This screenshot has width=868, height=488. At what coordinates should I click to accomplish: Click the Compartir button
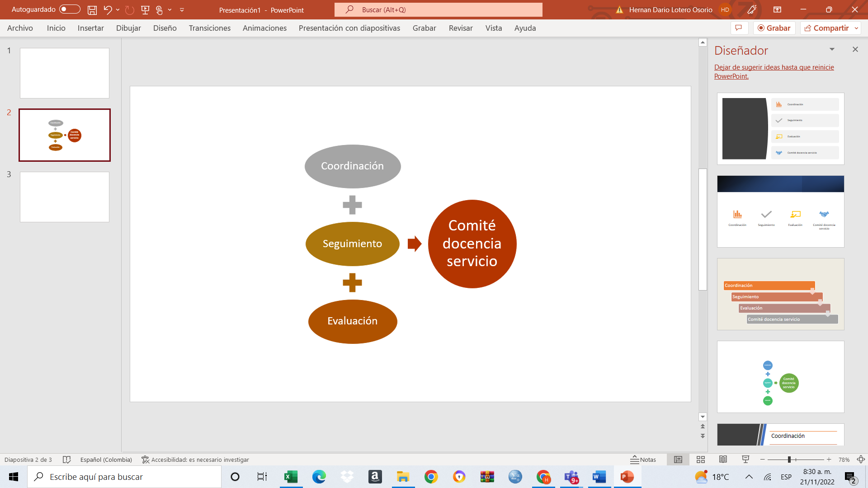[826, 28]
